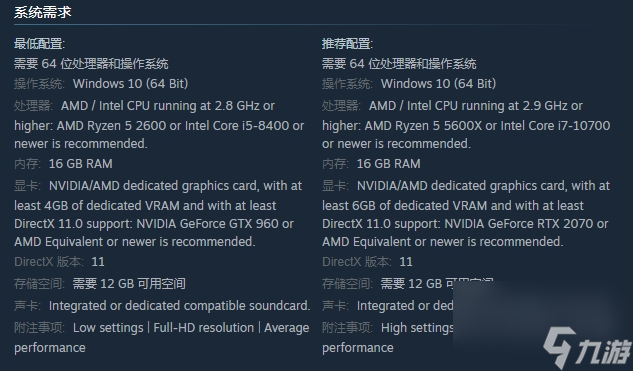Click minimum 声卡 soundcard line
Viewport: 633px width, 371px height.
(162, 306)
